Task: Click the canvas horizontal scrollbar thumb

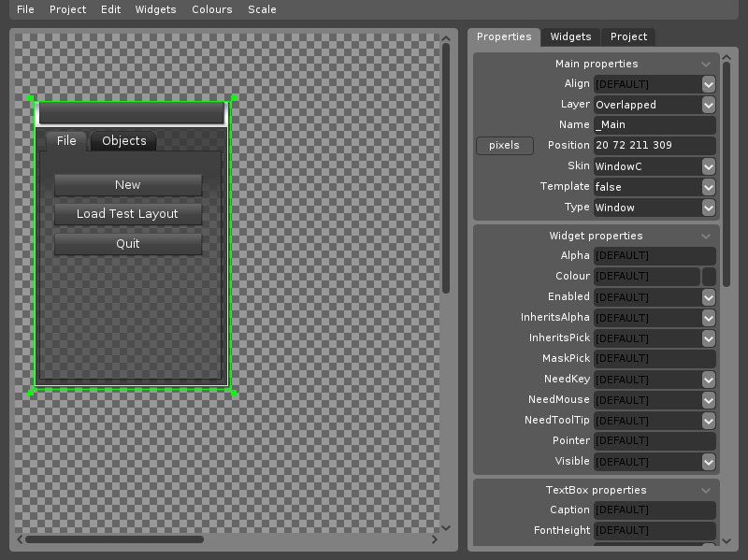Action: (x=114, y=539)
